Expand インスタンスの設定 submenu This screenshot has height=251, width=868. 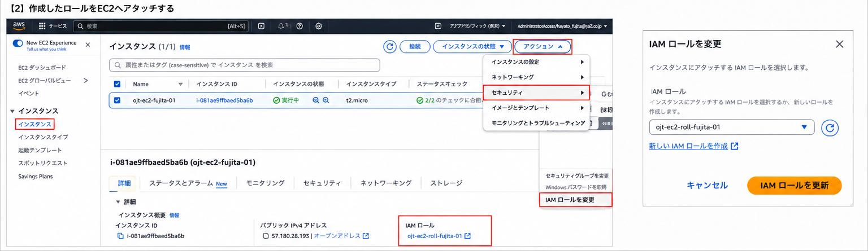coord(536,61)
